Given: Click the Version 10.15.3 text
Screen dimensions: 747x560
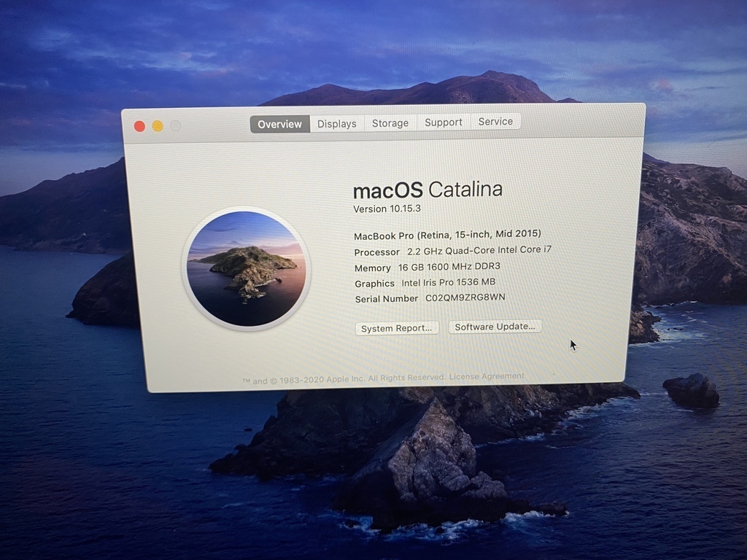Looking at the screenshot, I should pos(387,209).
